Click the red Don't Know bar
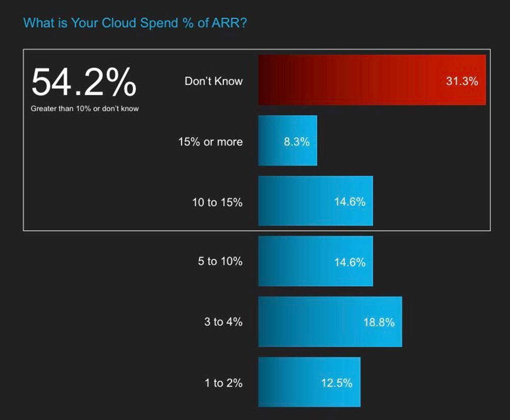Screen dimensions: 510x420 (x=372, y=80)
